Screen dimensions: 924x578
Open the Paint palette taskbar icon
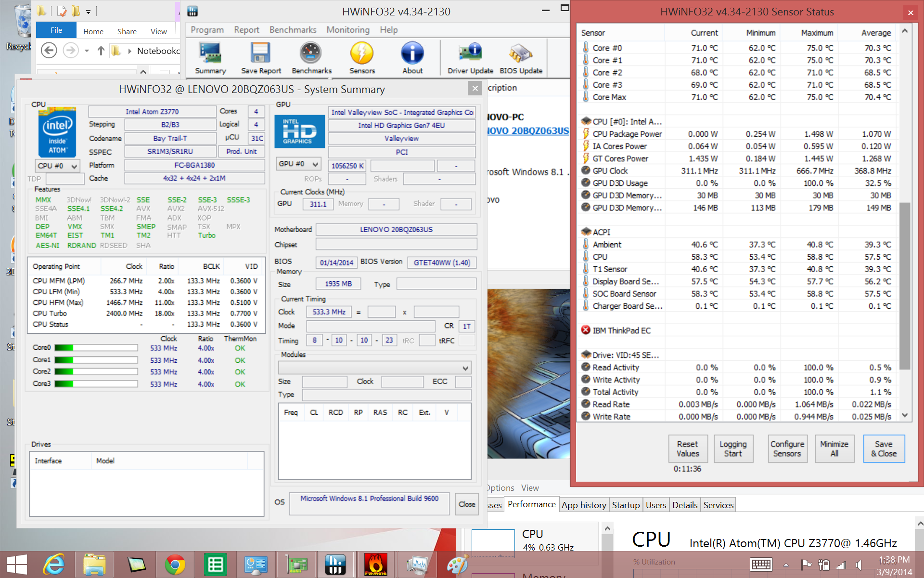pos(457,564)
